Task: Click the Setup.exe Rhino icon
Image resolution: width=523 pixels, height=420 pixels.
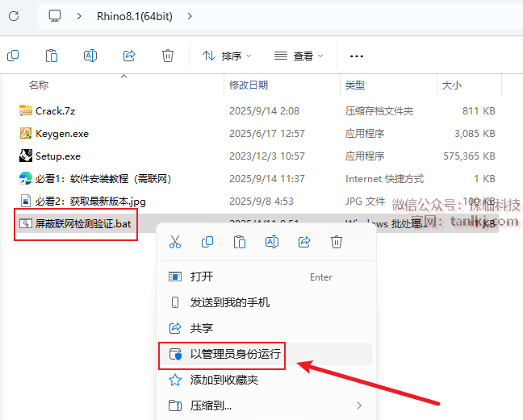Action: click(x=26, y=156)
